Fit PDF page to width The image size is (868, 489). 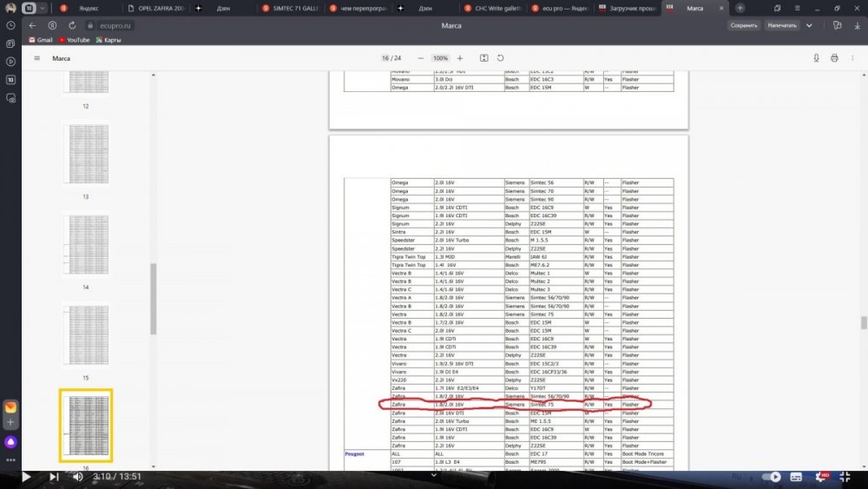(483, 58)
